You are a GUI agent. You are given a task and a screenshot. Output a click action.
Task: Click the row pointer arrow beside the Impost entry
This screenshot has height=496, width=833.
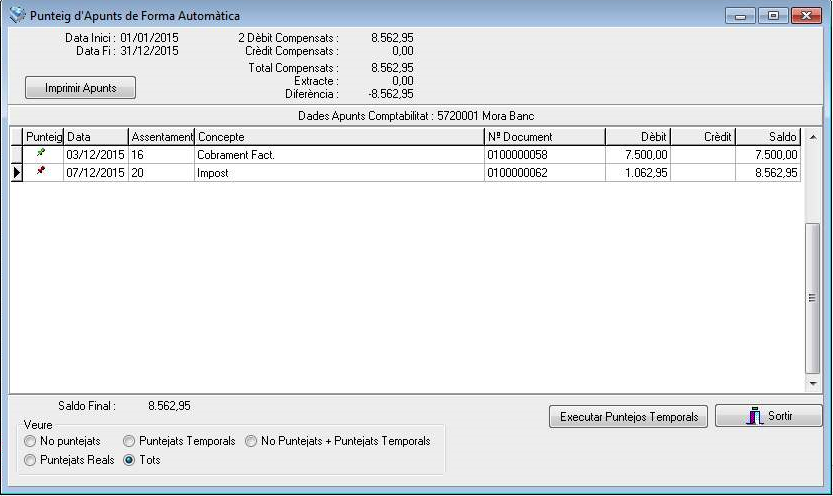(x=16, y=173)
